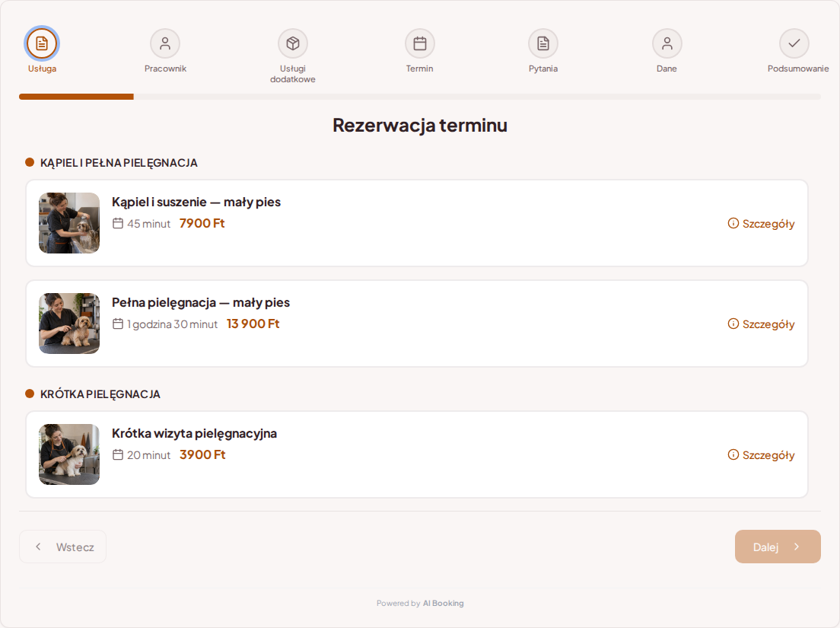Select Krótka wizyta pielęgnacyjna thumbnail photo

69,454
